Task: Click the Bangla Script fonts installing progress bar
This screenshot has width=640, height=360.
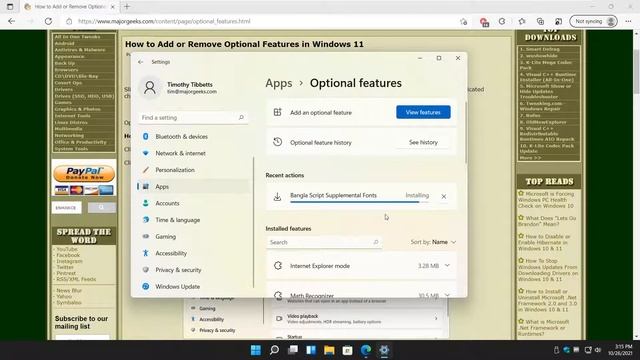Action: click(359, 202)
